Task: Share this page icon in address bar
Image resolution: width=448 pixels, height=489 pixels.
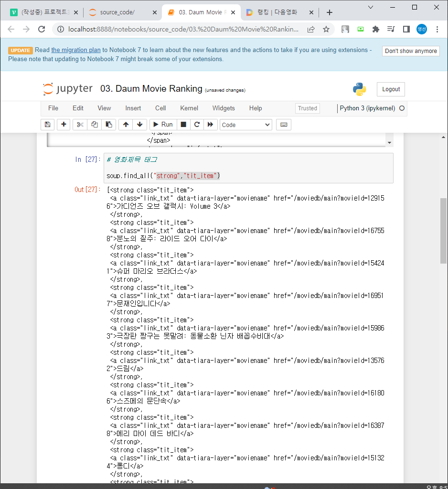Action: point(311,29)
